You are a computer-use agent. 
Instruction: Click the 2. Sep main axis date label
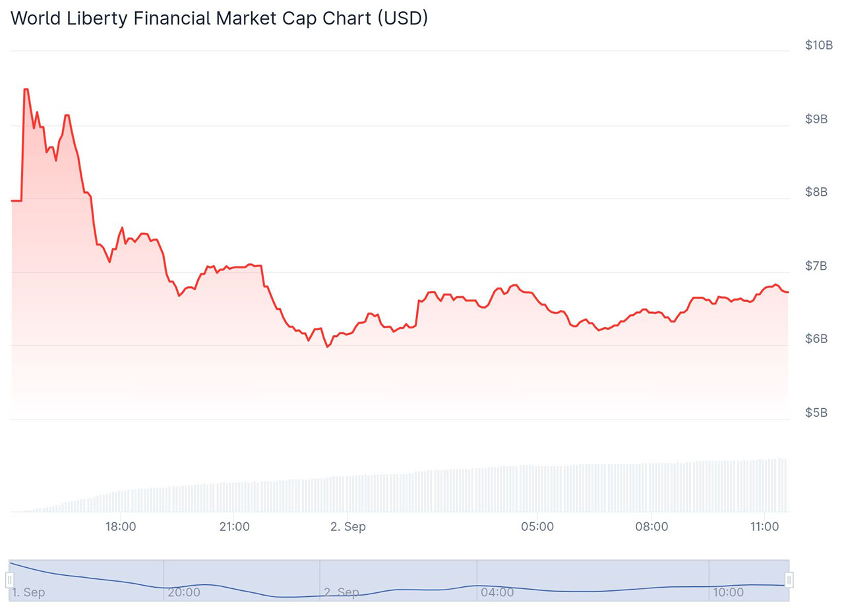[x=347, y=527]
